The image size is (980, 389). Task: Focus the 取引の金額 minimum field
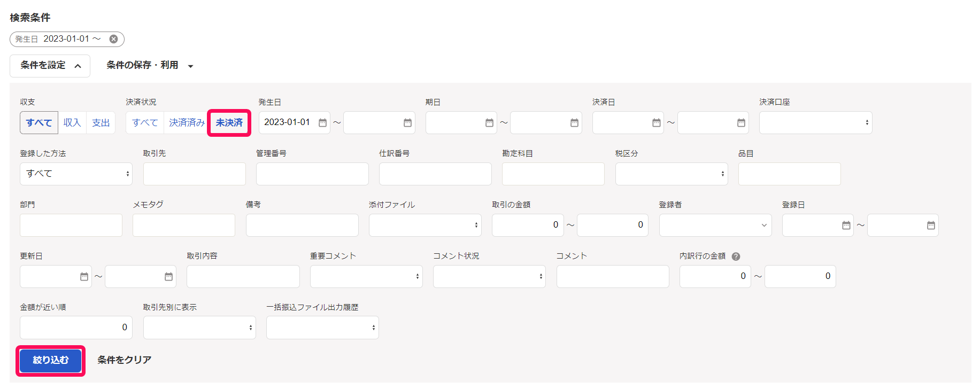(x=528, y=225)
